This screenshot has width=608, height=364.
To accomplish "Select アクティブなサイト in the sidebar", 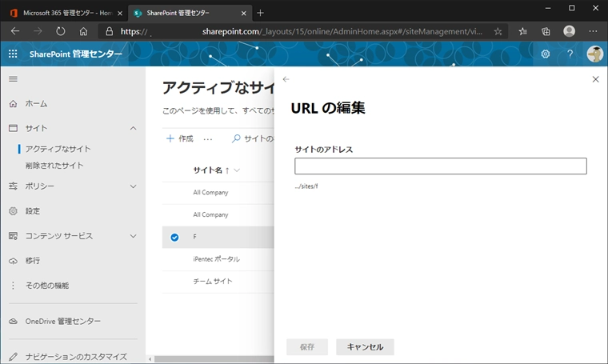I will click(58, 149).
